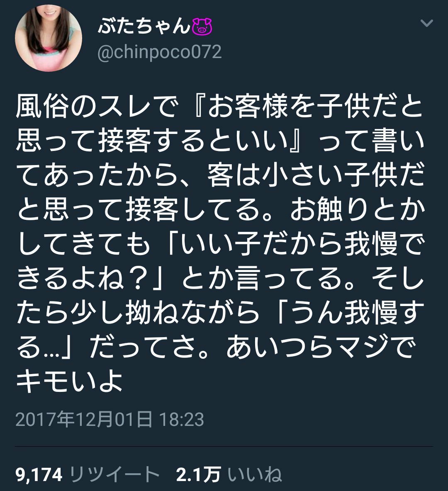The image size is (448, 491).
Task: Tap the date portion 2017年12月01日
Action: tap(84, 419)
